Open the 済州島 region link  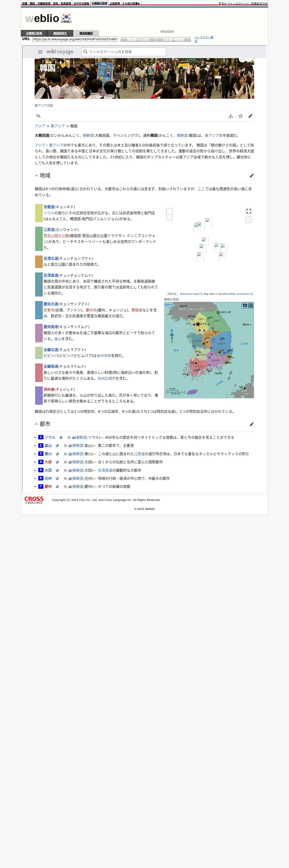49,390
